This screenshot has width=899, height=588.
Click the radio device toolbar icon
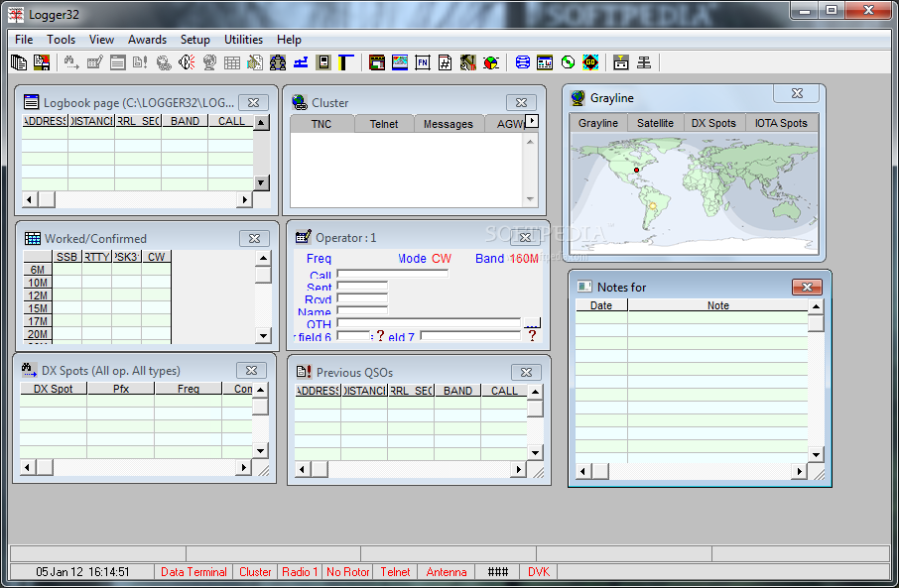pos(323,62)
